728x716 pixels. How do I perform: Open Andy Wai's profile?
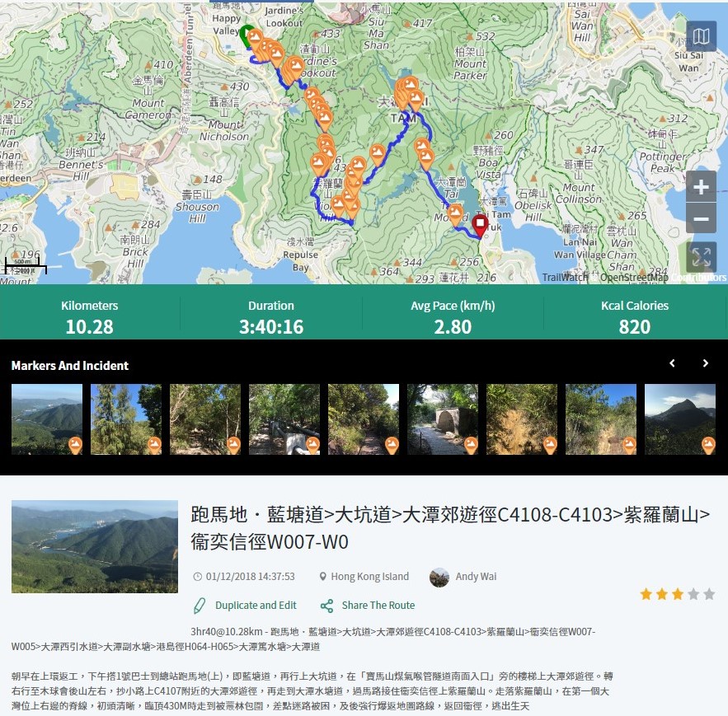476,577
